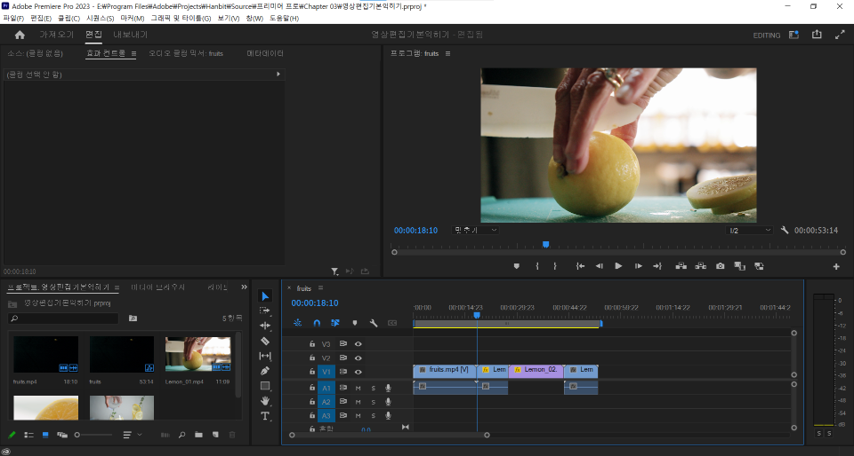Open the Effect Controls panel menu

[133, 53]
